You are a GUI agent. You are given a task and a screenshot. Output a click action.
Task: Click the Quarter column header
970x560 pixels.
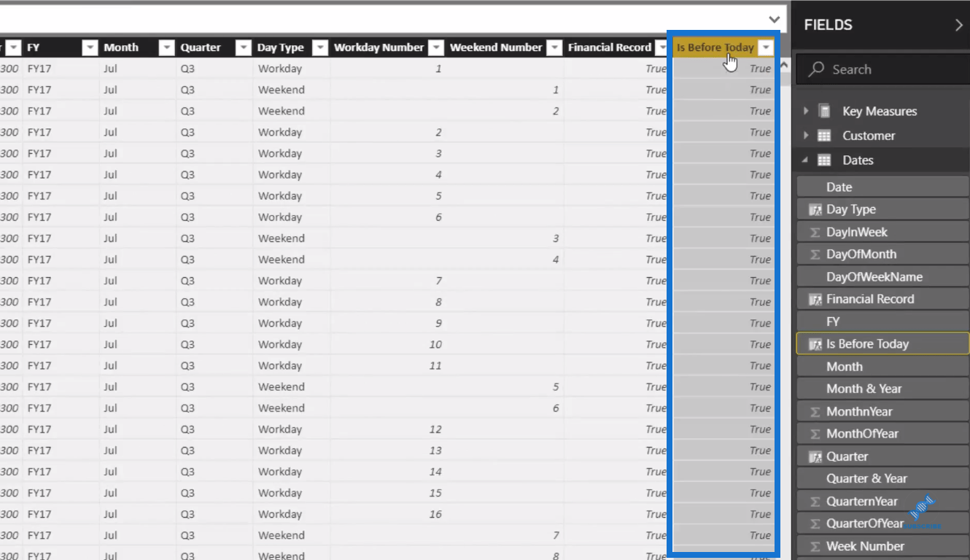215,47
